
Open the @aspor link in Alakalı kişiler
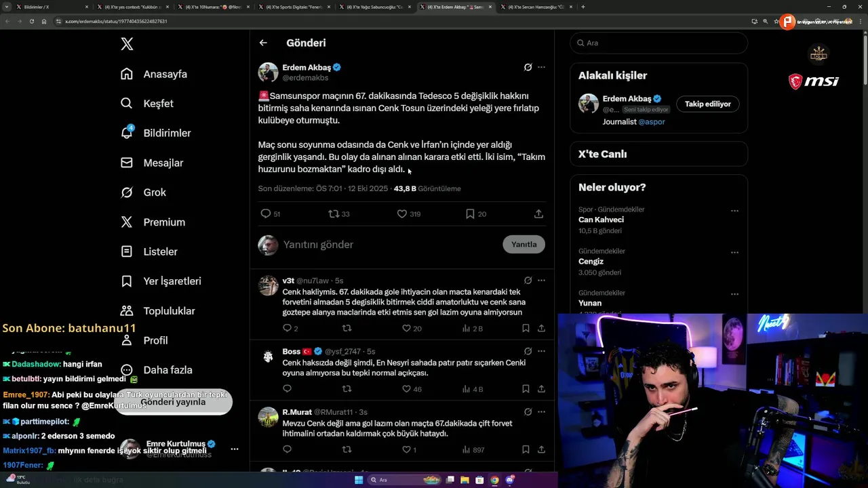[x=652, y=122]
